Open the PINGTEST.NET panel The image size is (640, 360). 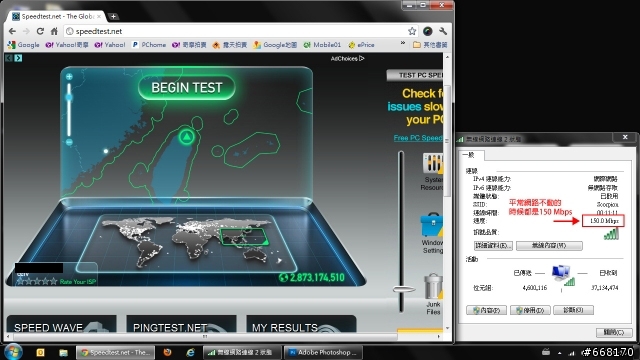[181, 324]
